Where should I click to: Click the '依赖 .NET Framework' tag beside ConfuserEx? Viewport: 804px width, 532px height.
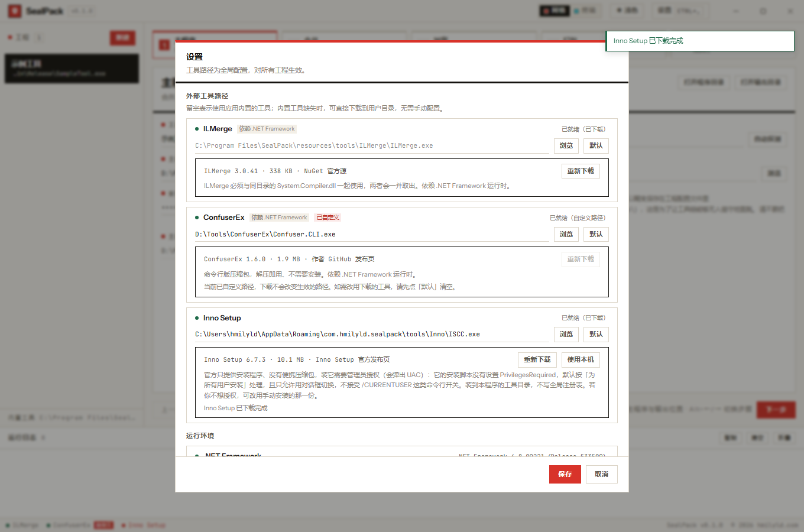tap(279, 218)
